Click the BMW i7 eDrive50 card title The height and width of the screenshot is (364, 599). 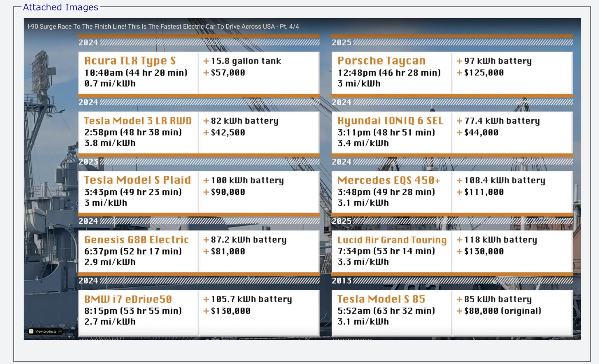128,299
